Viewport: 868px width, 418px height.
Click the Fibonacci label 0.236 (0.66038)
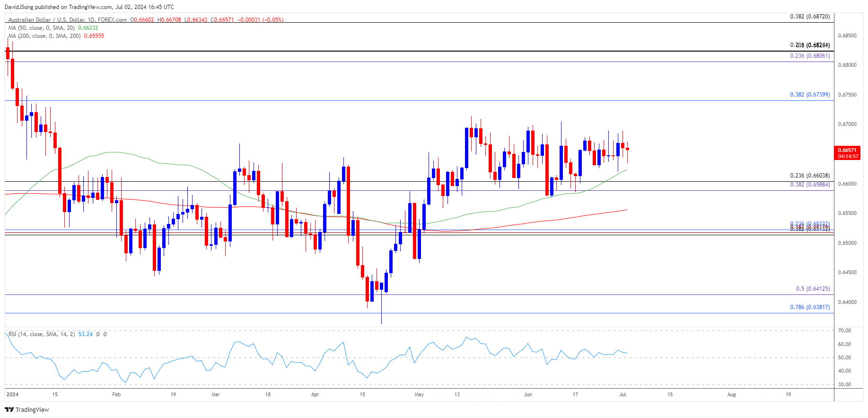pos(810,176)
